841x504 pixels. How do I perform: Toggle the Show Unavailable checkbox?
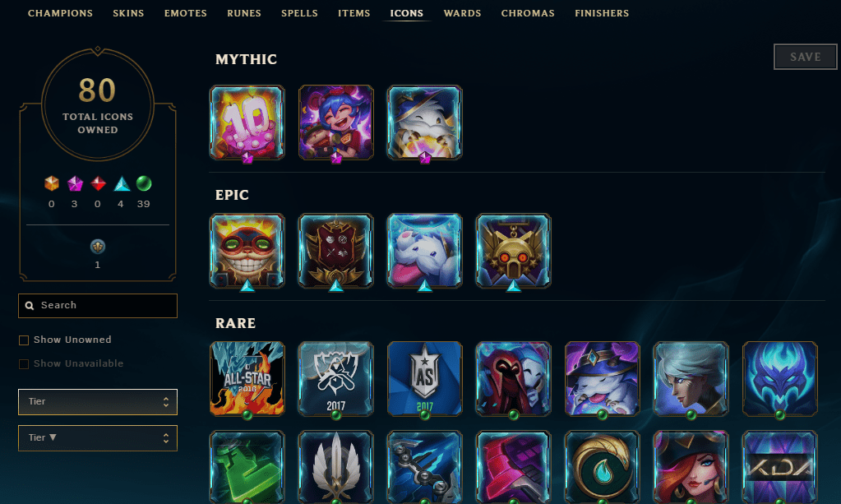[x=24, y=364]
